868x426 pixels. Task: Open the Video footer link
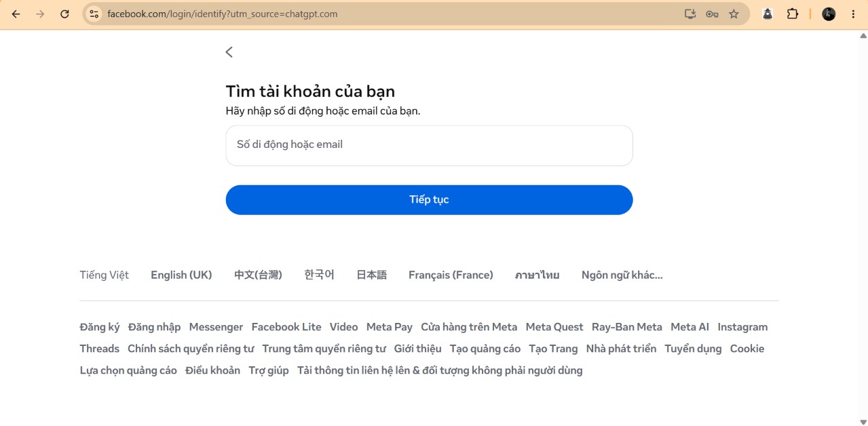pos(343,327)
